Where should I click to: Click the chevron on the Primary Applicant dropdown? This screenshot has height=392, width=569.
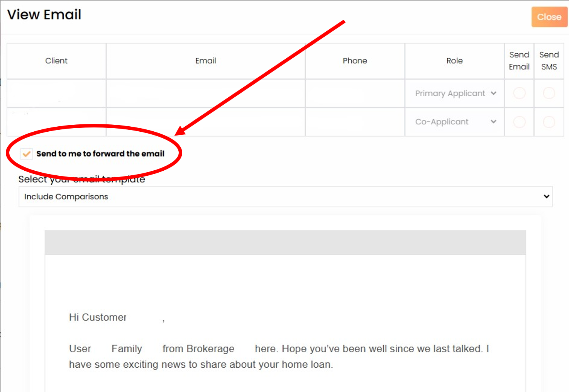click(494, 93)
